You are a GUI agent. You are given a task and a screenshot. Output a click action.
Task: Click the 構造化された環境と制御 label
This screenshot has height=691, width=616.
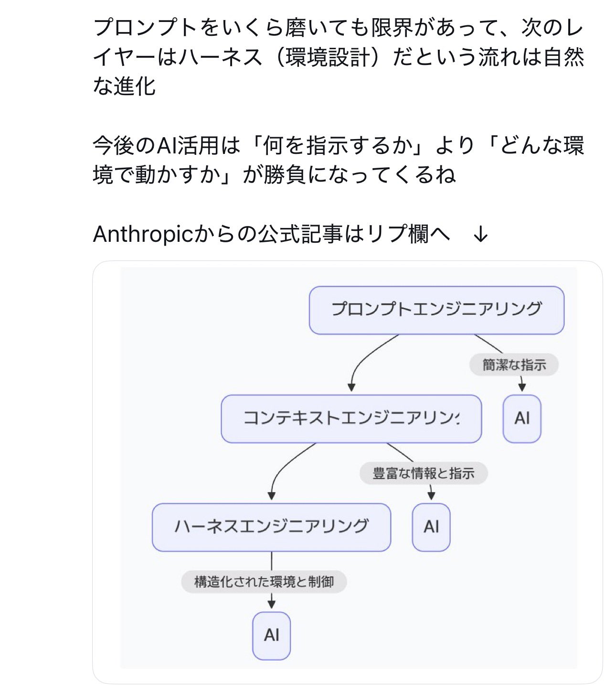point(264,582)
